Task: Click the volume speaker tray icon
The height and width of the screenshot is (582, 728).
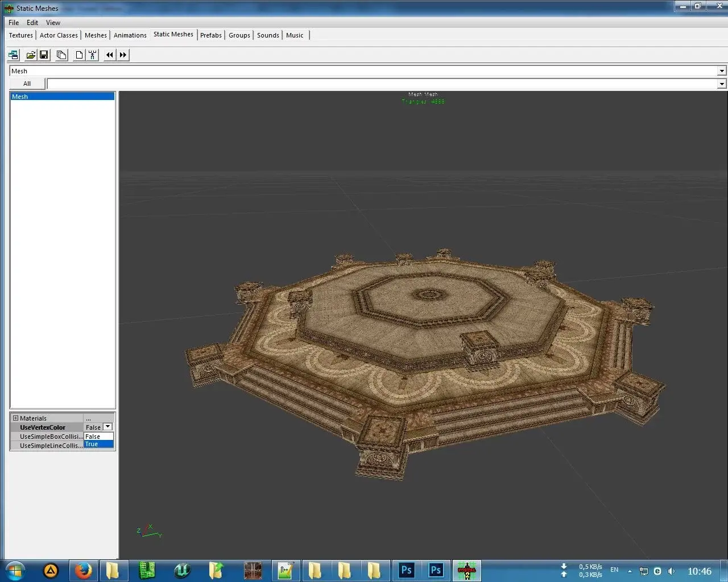Action: click(x=671, y=571)
